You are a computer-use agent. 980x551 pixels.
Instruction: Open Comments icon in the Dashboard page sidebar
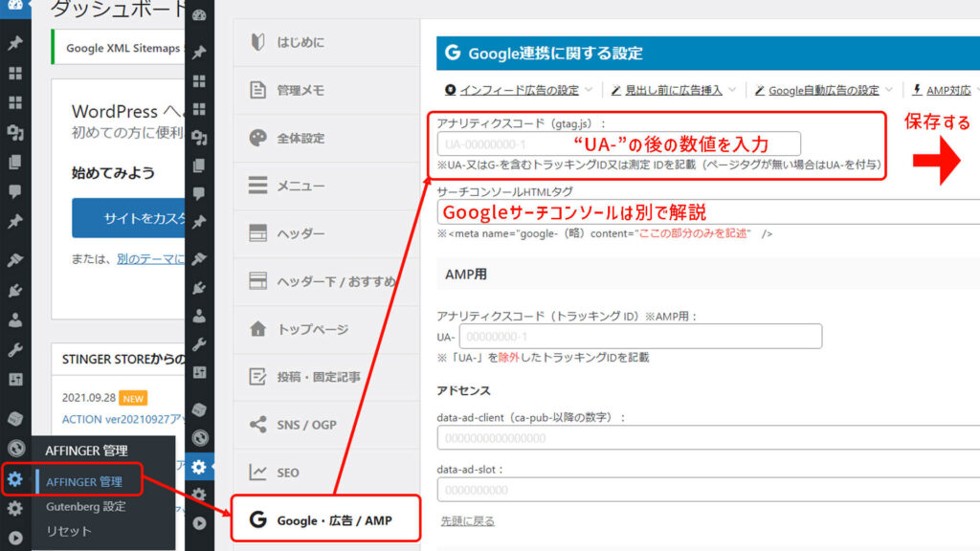coord(15,191)
